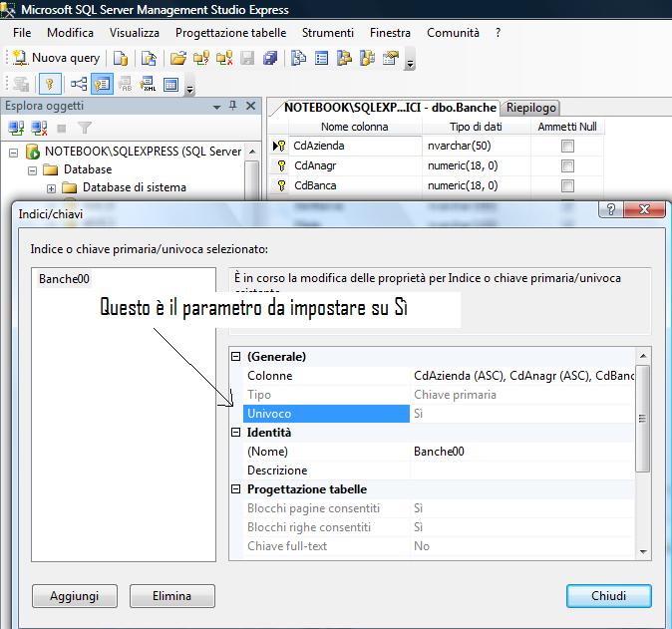Open the ? help menu
672x629 pixels.
pos(498,33)
